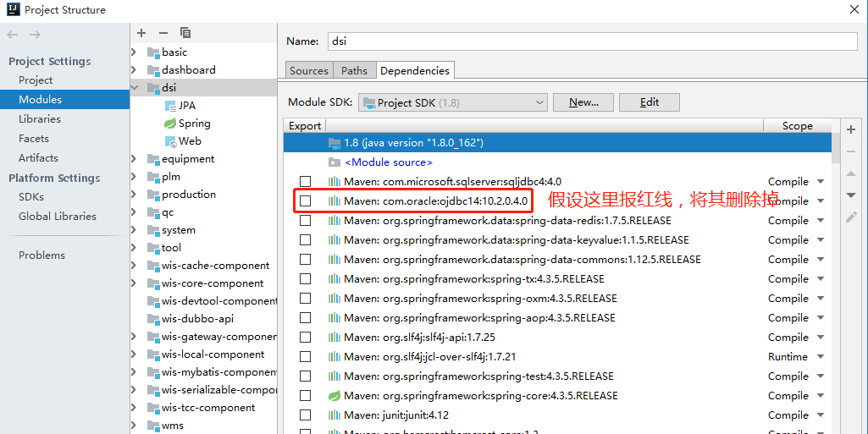Open the Problems section

pyautogui.click(x=42, y=255)
